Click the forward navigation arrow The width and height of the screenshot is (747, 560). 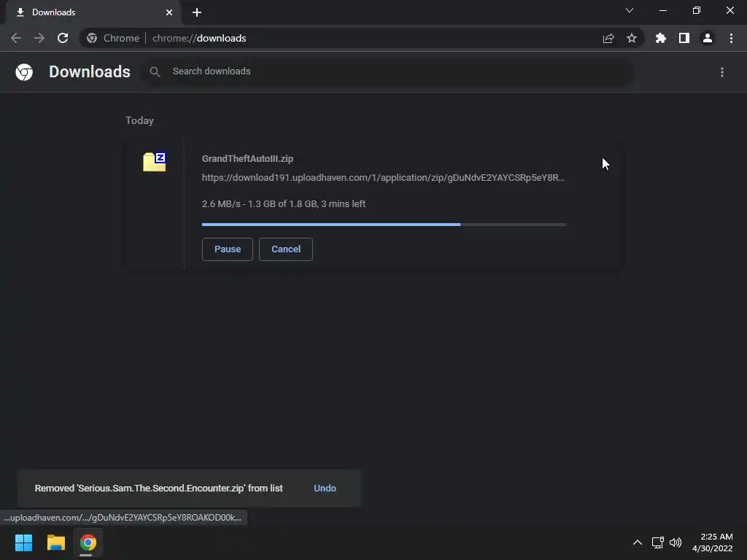pos(39,38)
